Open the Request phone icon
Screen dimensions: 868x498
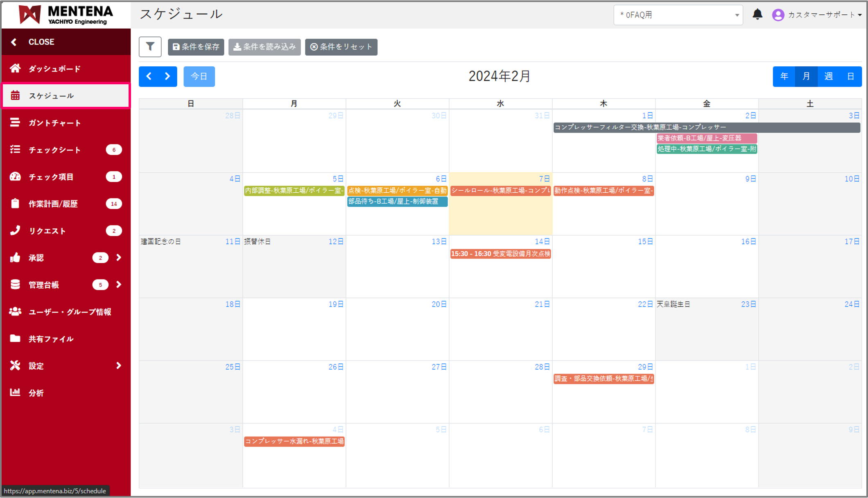pos(15,230)
